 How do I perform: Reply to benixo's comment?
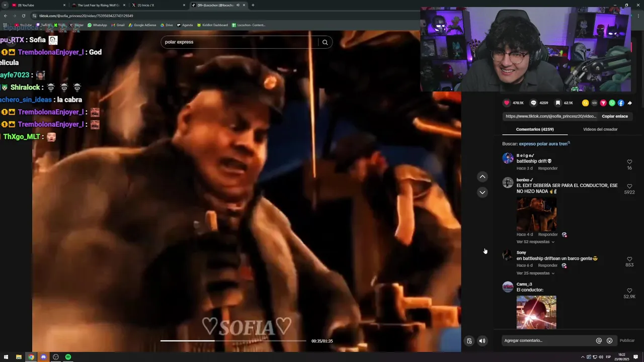tap(547, 234)
